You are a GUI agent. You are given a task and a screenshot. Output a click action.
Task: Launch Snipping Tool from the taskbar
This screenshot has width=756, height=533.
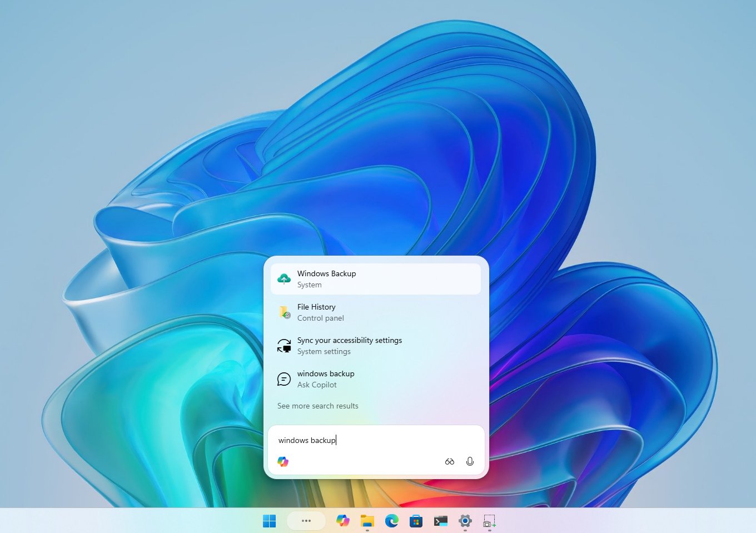click(490, 521)
